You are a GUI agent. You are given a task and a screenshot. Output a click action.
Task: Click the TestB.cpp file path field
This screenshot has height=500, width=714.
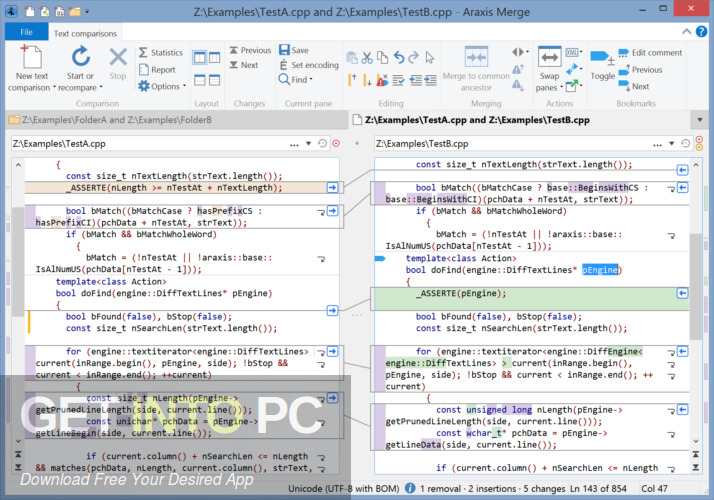point(512,144)
